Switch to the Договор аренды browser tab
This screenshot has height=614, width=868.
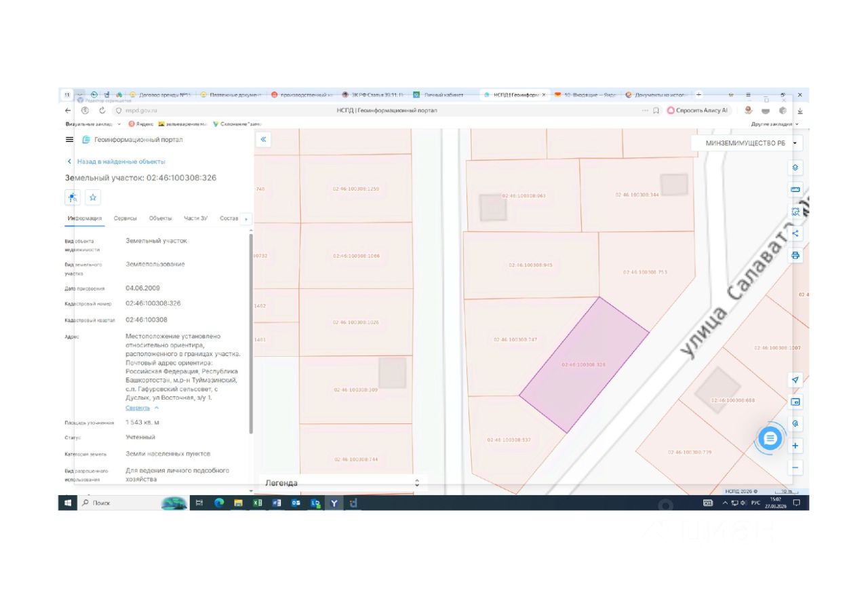161,95
